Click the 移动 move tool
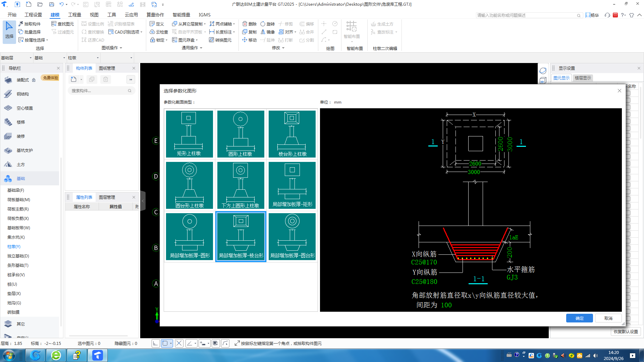The image size is (644, 362). coord(250,40)
